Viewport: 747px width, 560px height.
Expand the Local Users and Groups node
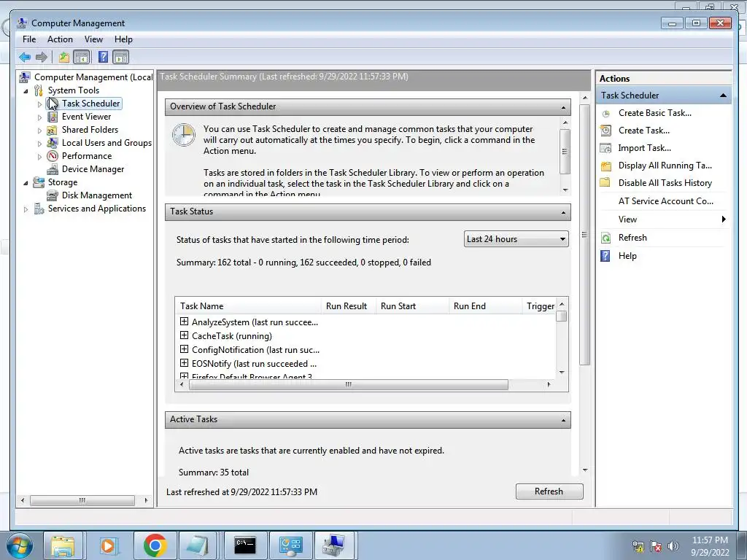39,144
